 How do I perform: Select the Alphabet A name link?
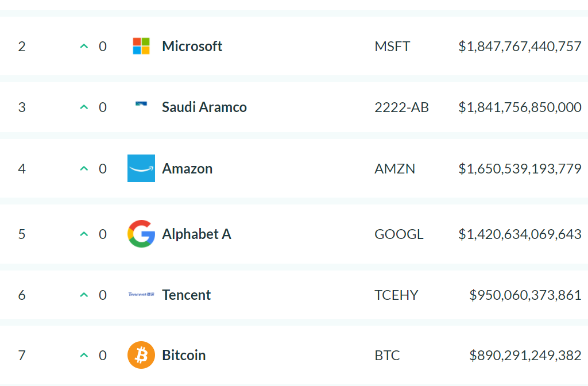coord(196,234)
